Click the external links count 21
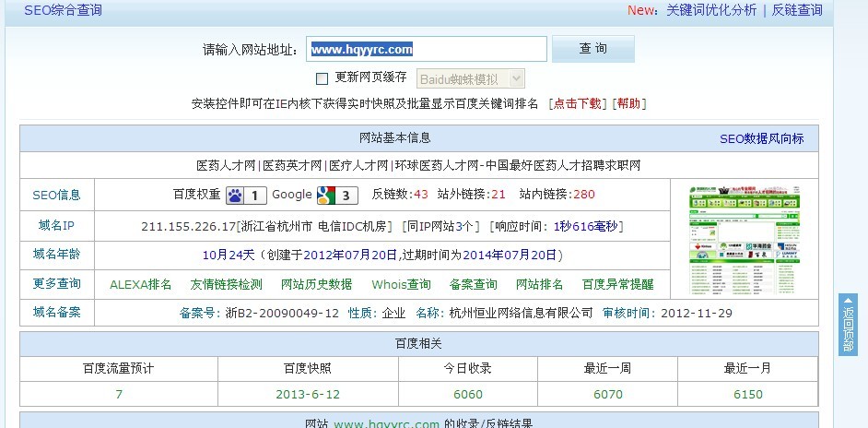 [499, 195]
